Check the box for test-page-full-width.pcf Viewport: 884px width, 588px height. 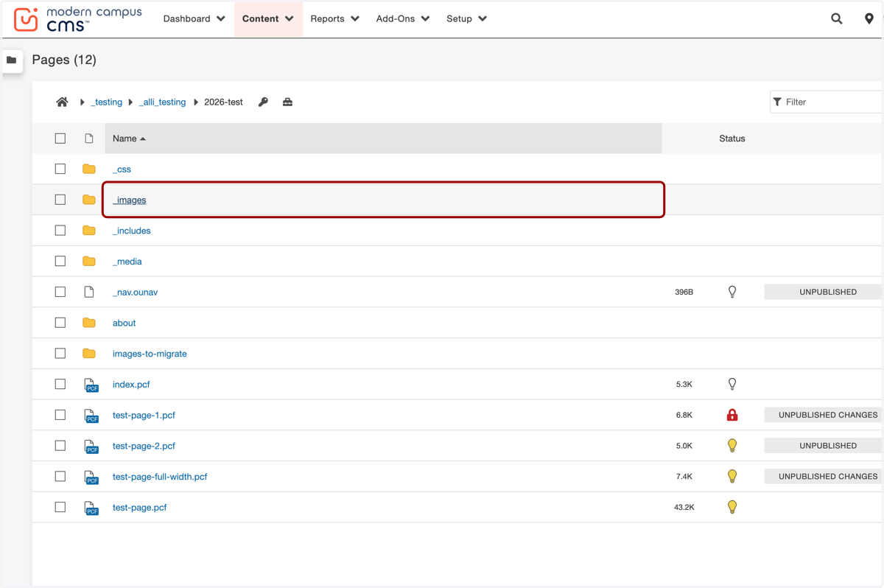tap(60, 476)
